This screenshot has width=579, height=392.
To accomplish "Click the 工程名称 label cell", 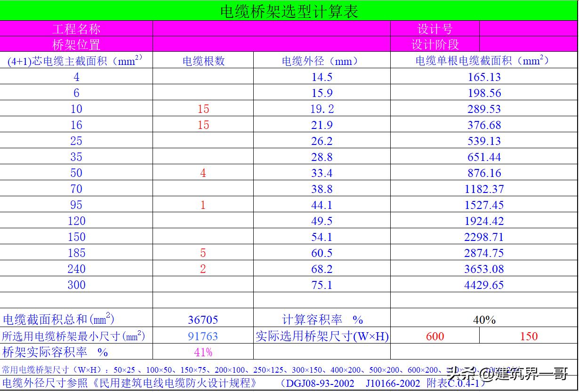I will point(76,29).
